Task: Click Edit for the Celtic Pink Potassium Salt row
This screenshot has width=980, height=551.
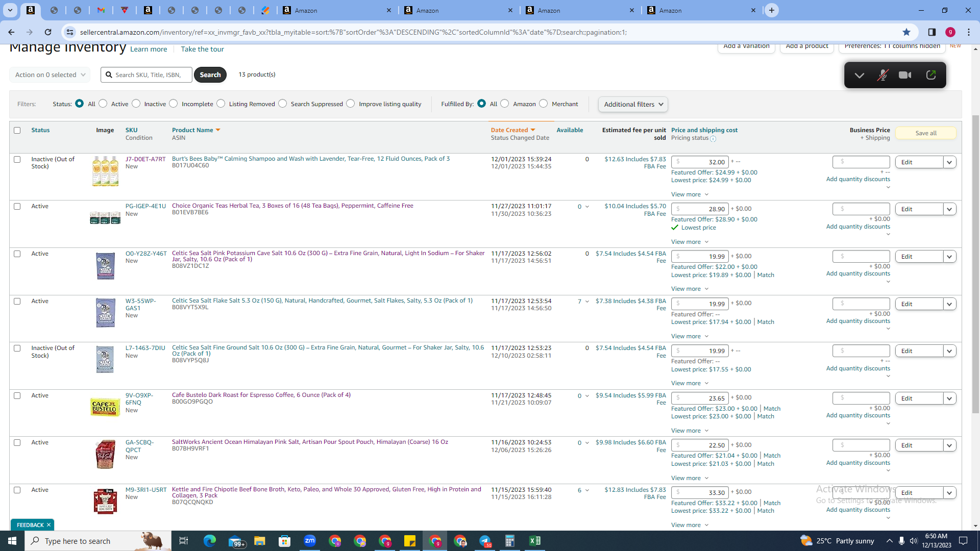Action: tap(919, 257)
